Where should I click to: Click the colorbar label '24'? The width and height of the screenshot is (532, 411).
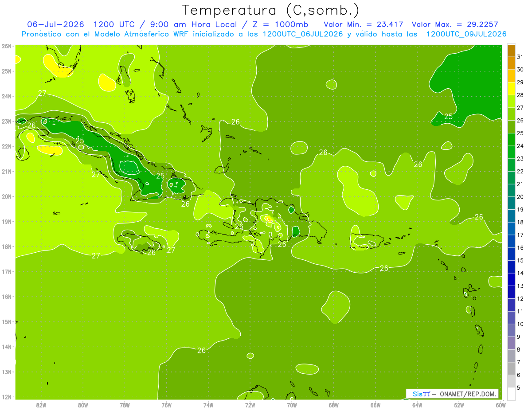tap(520, 146)
